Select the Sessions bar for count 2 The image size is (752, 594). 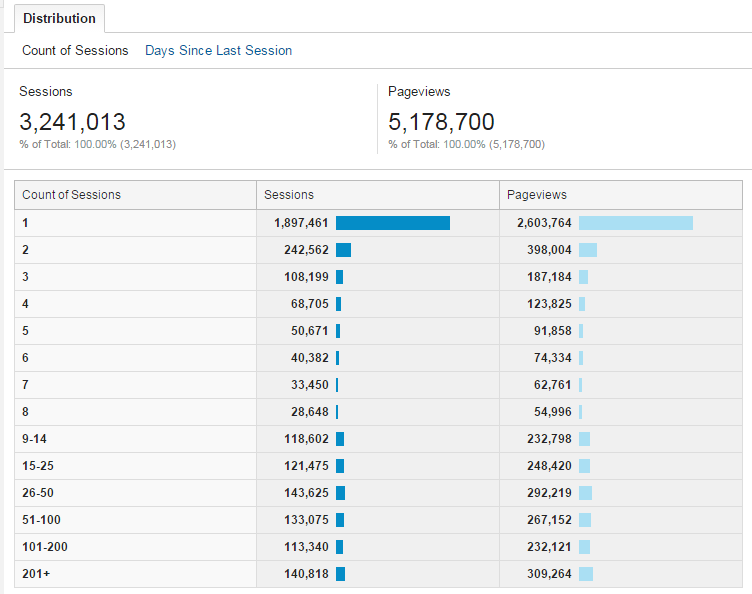[x=343, y=250]
